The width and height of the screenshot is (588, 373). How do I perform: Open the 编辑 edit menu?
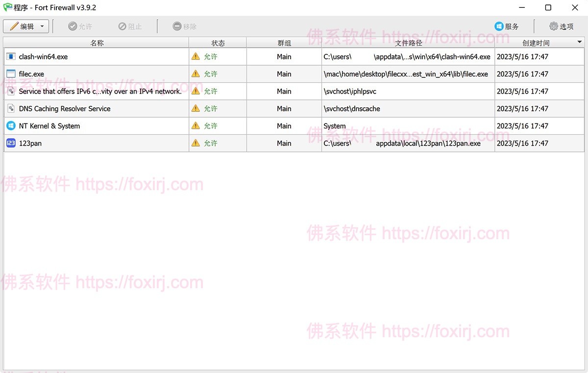tap(24, 26)
